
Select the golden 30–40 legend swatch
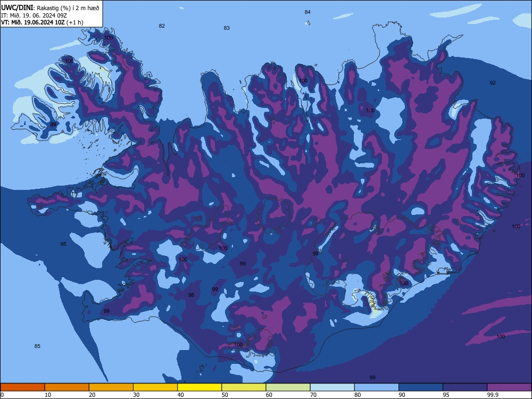point(155,387)
